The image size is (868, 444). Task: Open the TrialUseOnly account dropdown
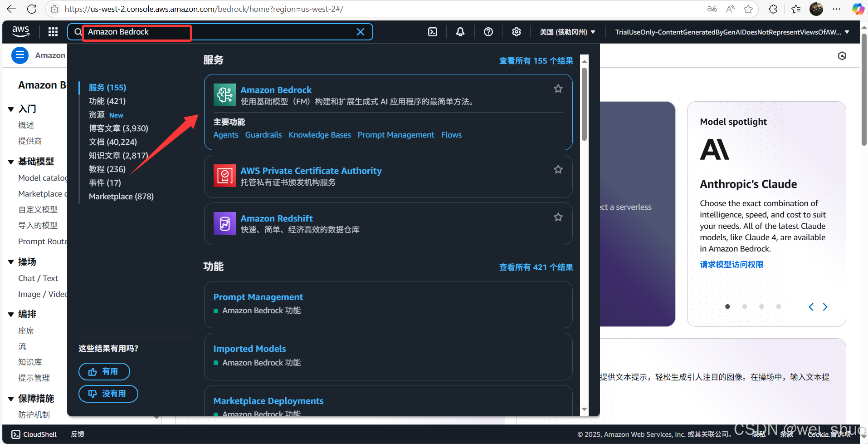(732, 32)
